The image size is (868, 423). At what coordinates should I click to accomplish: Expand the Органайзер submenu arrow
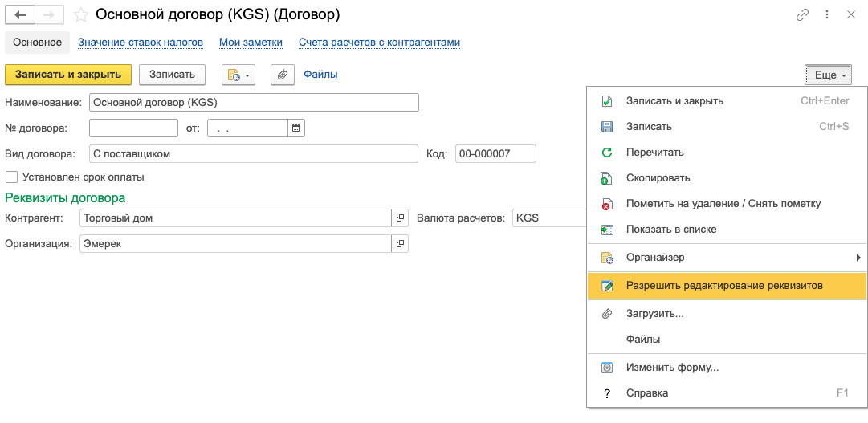click(858, 258)
